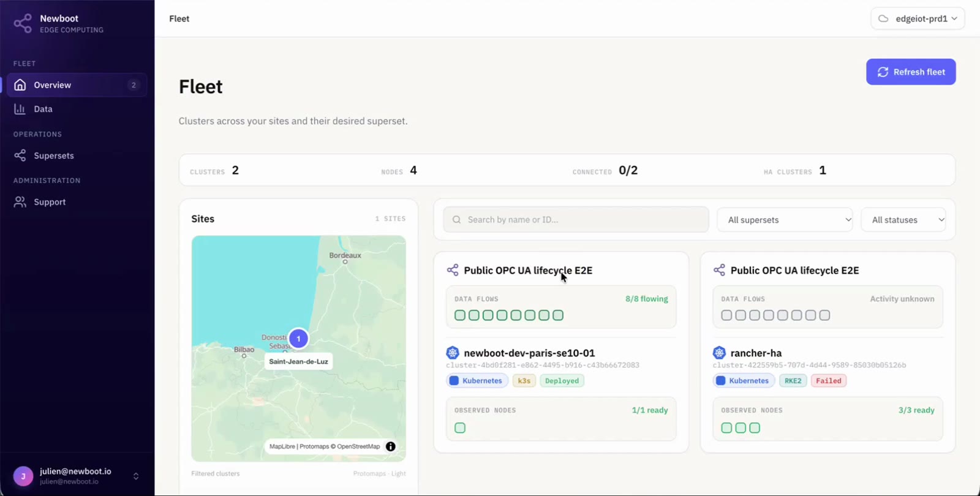The width and height of the screenshot is (980, 496).
Task: Click first grey data flow square on rancher-ha card
Action: pyautogui.click(x=726, y=315)
